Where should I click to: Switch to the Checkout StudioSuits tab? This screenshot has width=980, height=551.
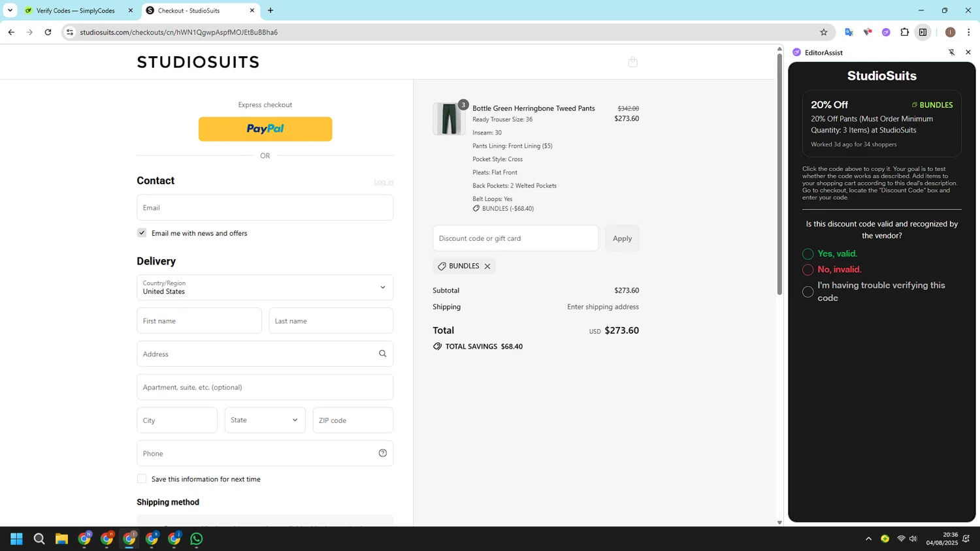(x=199, y=10)
